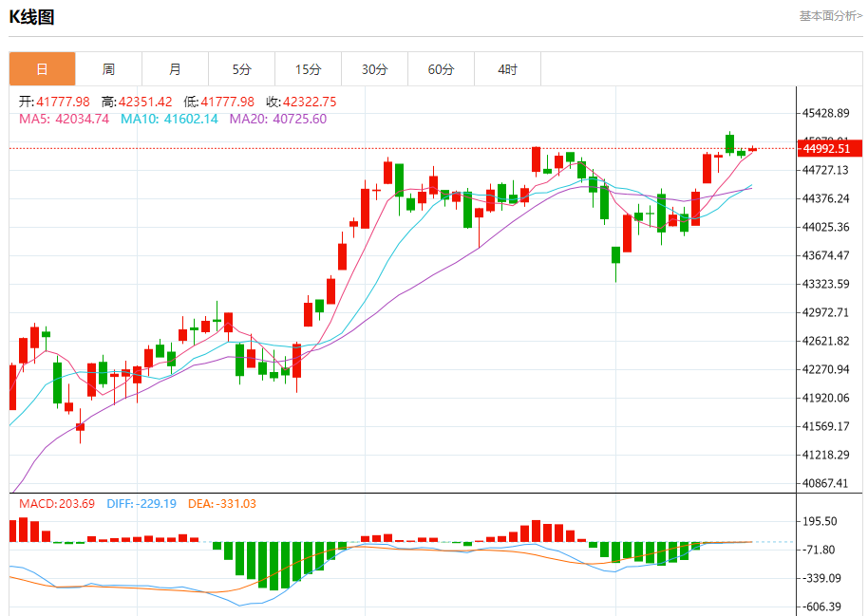The height and width of the screenshot is (616, 868).
Task: Click the DIFF:-229.19 label
Action: click(x=142, y=504)
